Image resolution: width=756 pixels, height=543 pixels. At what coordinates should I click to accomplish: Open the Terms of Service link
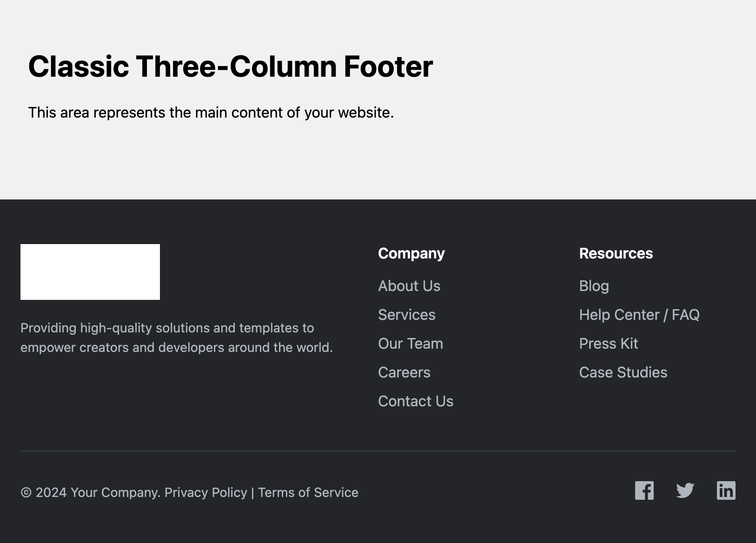click(308, 492)
